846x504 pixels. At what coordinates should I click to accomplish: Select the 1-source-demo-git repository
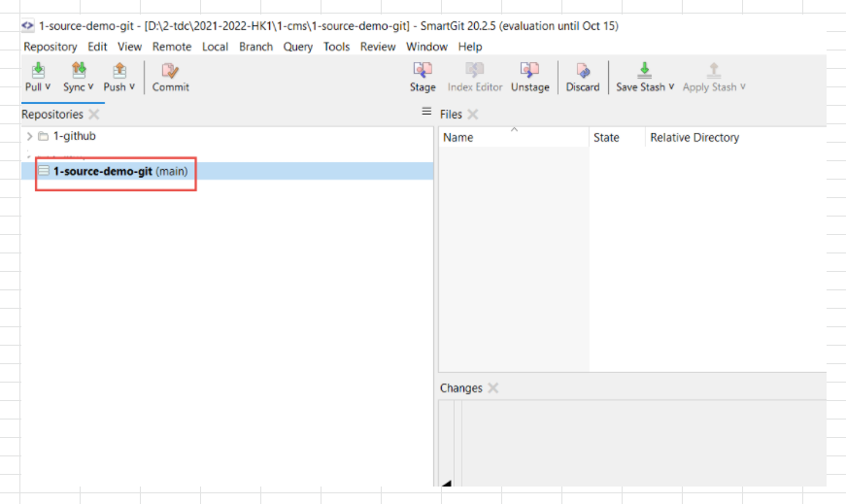pyautogui.click(x=227, y=171)
